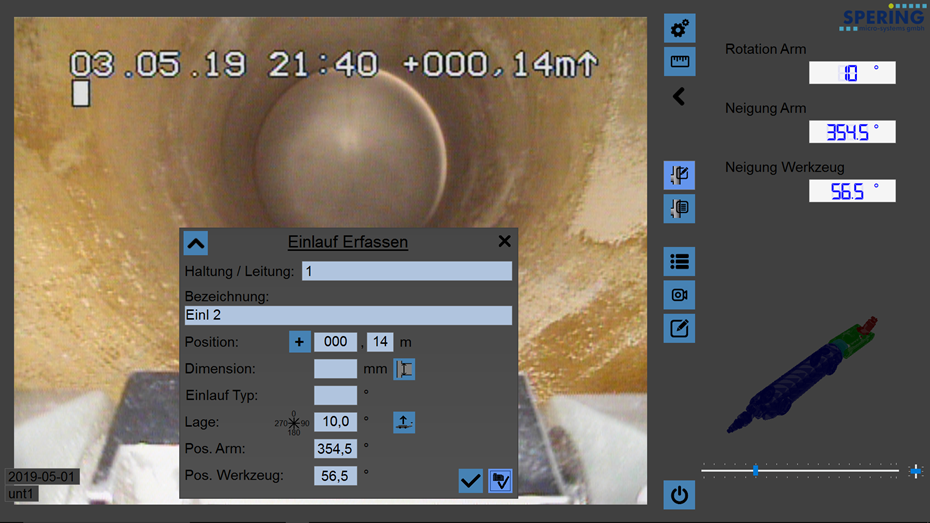Click the Bezeichnung field containing Einl 2

click(x=348, y=315)
